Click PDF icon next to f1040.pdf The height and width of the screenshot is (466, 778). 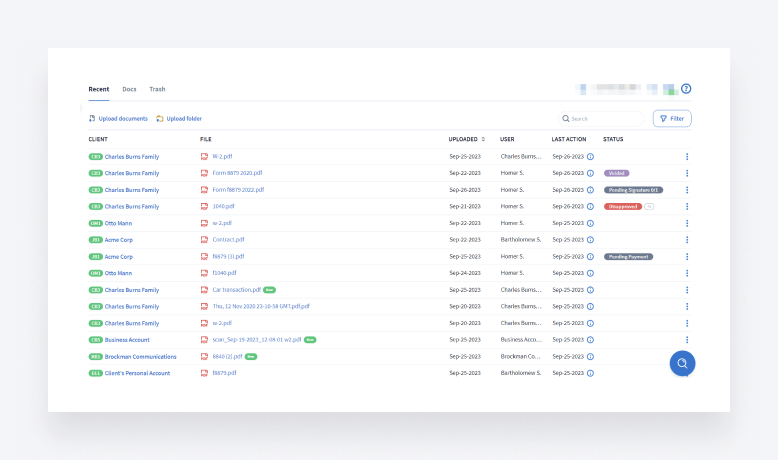point(204,273)
